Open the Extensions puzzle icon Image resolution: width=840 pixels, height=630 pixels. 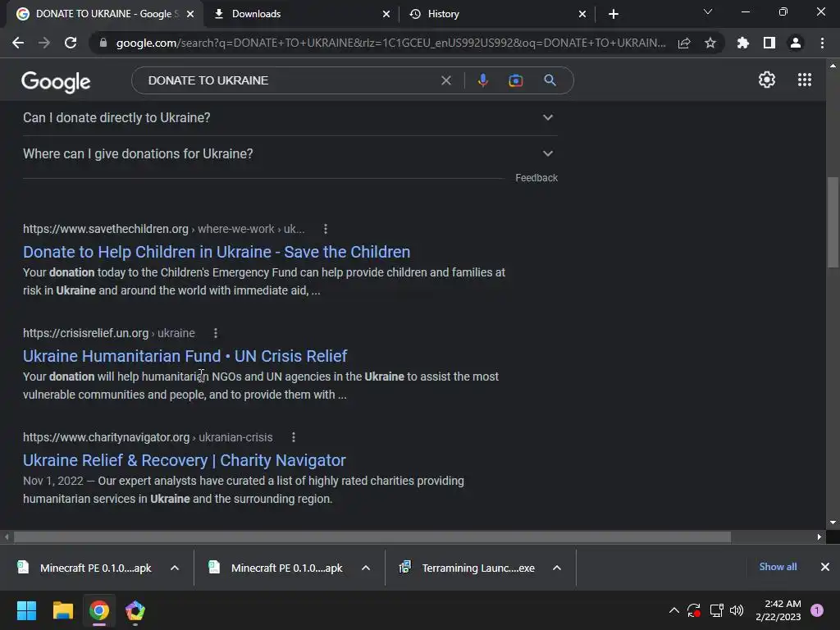pyautogui.click(x=743, y=43)
